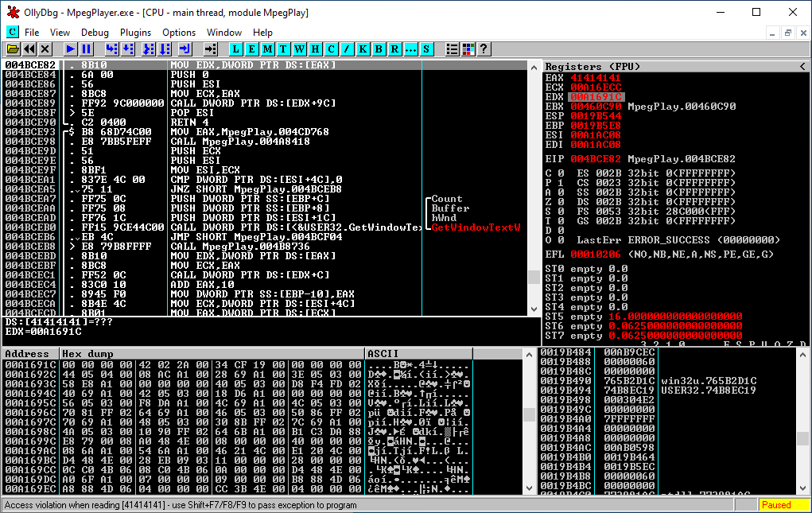812x513 pixels.
Task: Toggle the C flag value
Action: pos(561,173)
